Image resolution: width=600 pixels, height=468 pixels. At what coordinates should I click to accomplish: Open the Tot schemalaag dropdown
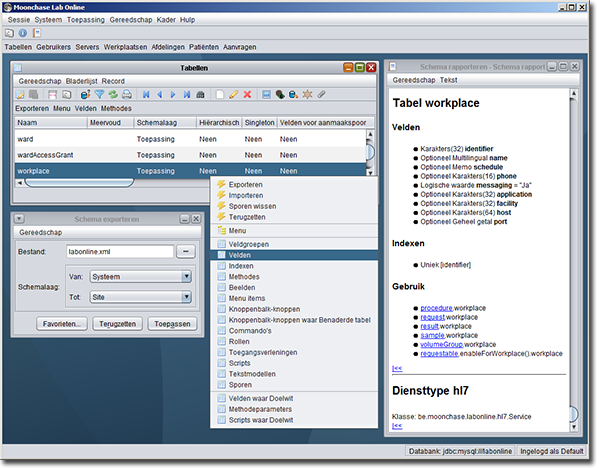pyautogui.click(x=186, y=297)
